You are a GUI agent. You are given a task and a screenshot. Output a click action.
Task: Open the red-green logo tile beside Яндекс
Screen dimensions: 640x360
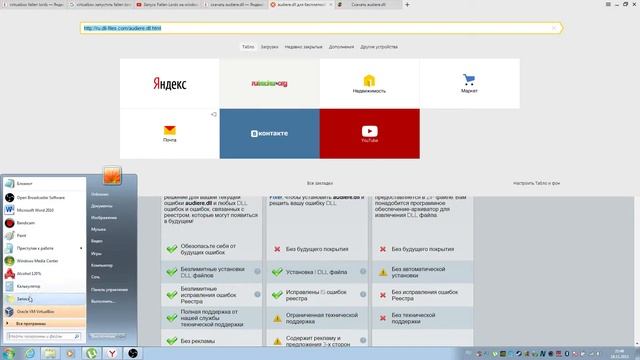tap(269, 84)
